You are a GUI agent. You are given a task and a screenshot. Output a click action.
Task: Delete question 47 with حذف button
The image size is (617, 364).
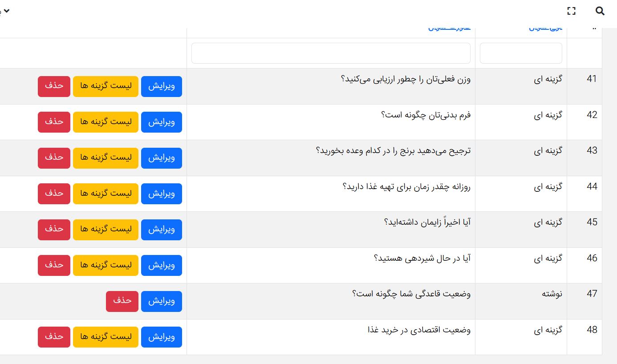pyautogui.click(x=122, y=301)
